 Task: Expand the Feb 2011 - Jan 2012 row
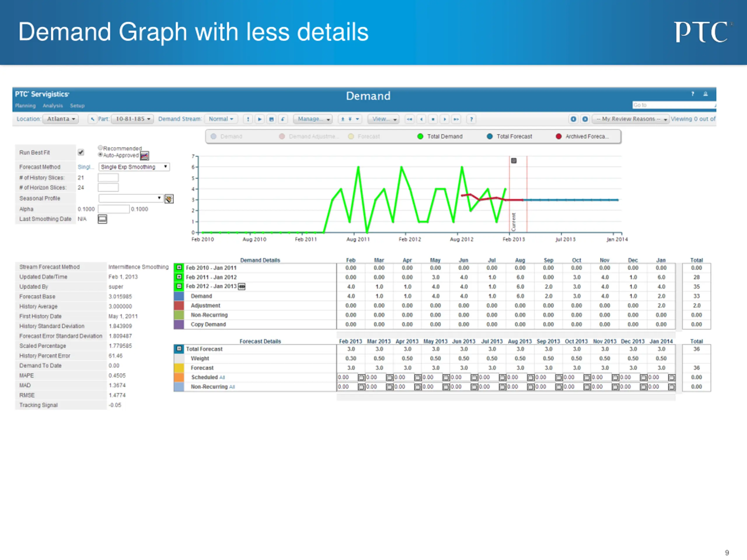[179, 277]
